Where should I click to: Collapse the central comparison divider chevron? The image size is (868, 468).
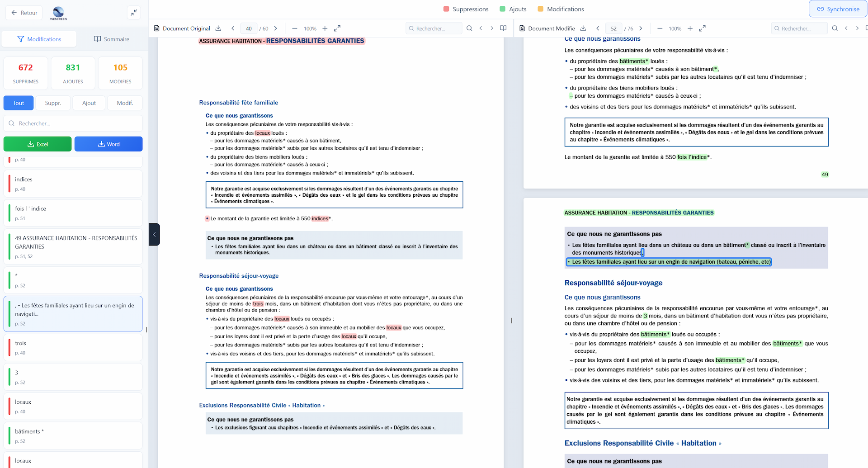[154, 235]
